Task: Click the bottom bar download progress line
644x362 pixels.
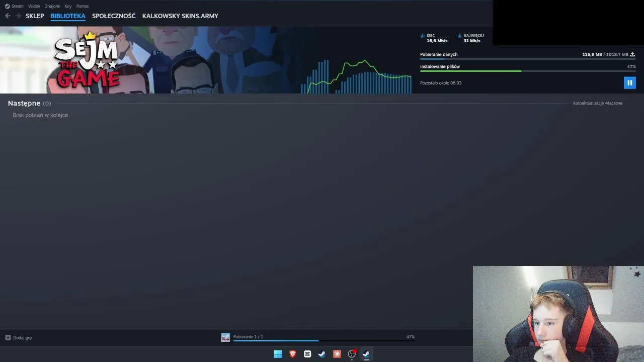Action: coord(324,341)
